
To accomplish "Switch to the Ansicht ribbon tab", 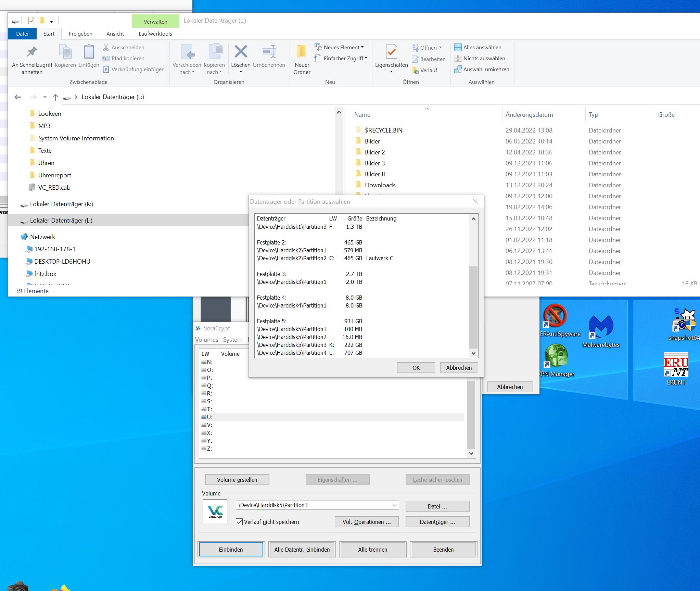I will click(115, 34).
